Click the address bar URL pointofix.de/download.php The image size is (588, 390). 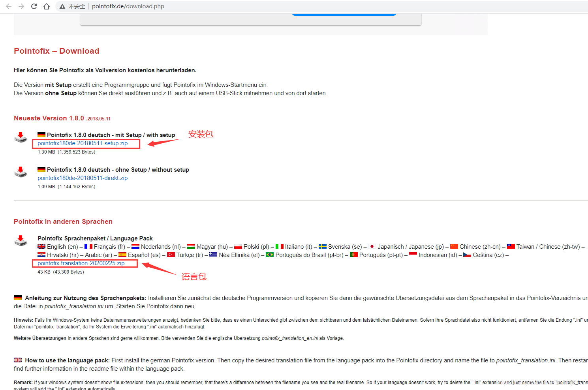click(x=128, y=6)
